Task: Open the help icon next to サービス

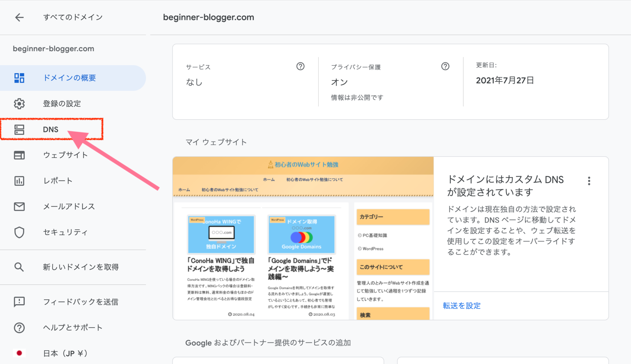Action: click(300, 66)
